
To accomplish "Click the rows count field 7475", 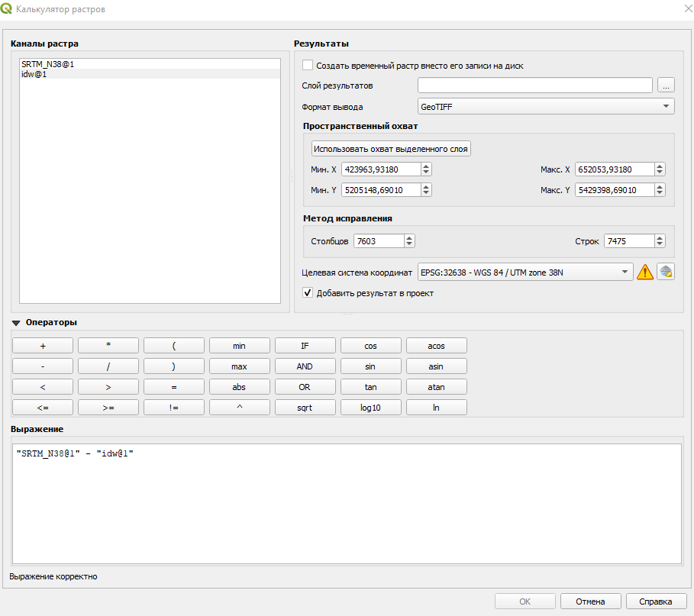I will point(629,240).
